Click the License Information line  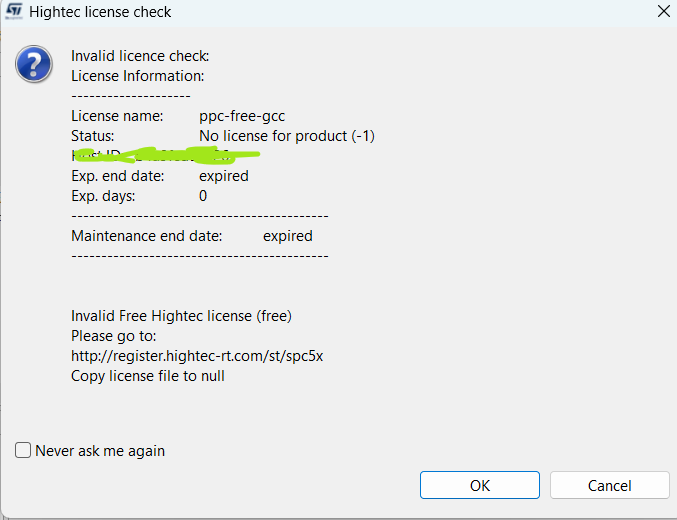pos(137,76)
